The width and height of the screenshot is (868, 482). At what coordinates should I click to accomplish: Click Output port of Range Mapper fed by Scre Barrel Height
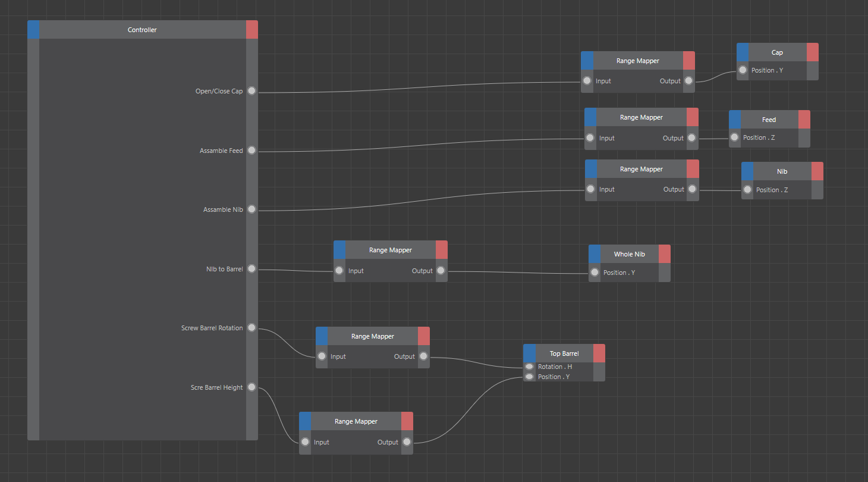(407, 442)
